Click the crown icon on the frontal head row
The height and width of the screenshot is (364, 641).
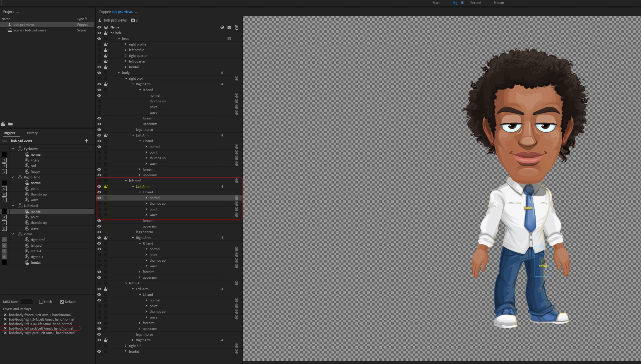tap(106, 67)
